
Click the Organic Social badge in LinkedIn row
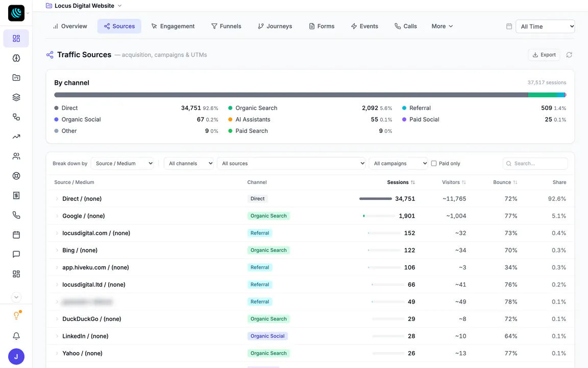(267, 336)
